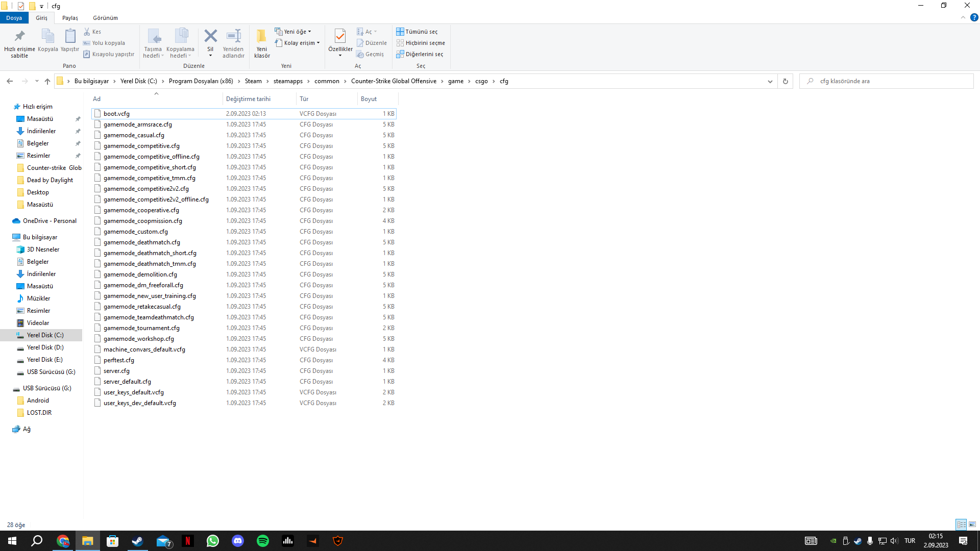Click the Özellikler (properties) icon
This screenshot has height=551, width=980.
pos(340,37)
